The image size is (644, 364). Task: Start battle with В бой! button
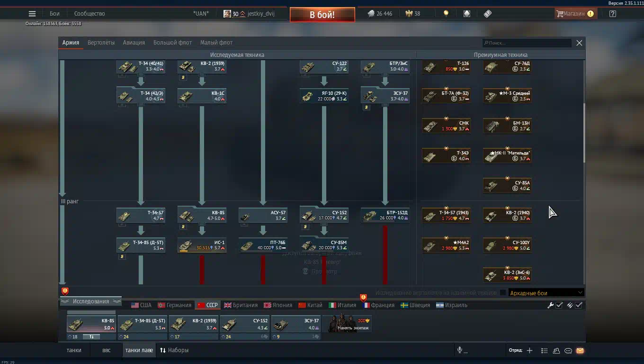[x=322, y=15]
